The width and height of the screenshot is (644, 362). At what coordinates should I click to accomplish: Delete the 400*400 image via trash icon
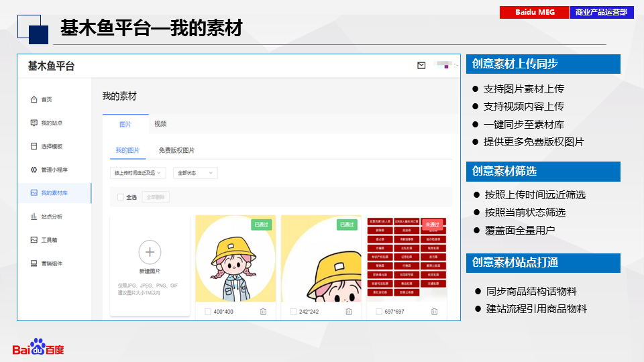[263, 312]
